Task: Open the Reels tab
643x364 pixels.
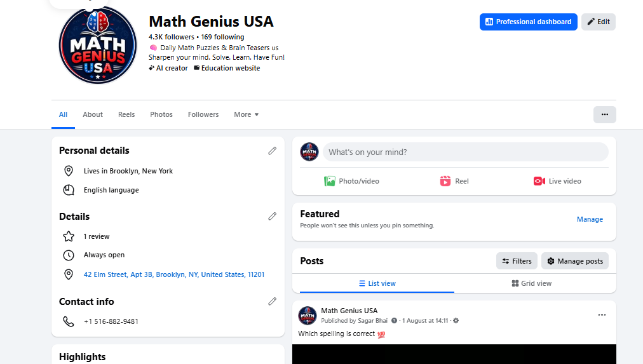Action: (x=126, y=114)
